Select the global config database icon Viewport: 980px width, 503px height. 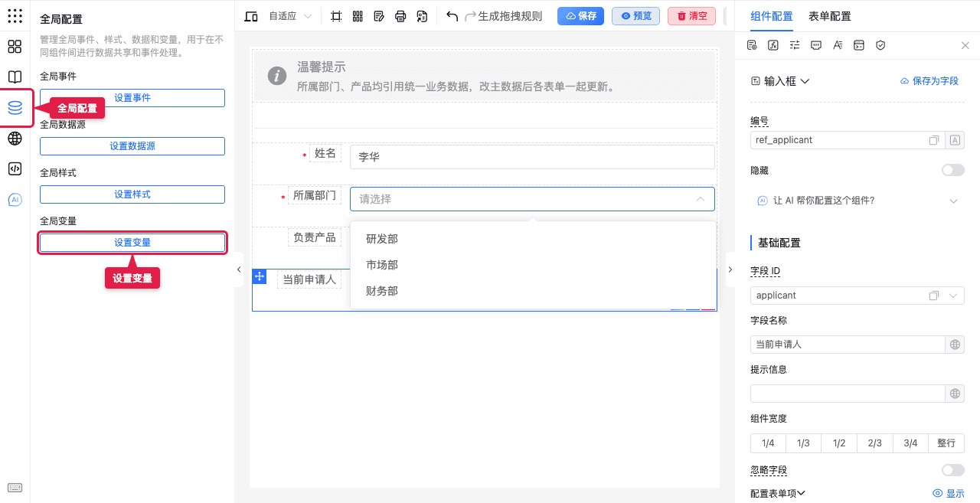tap(15, 108)
